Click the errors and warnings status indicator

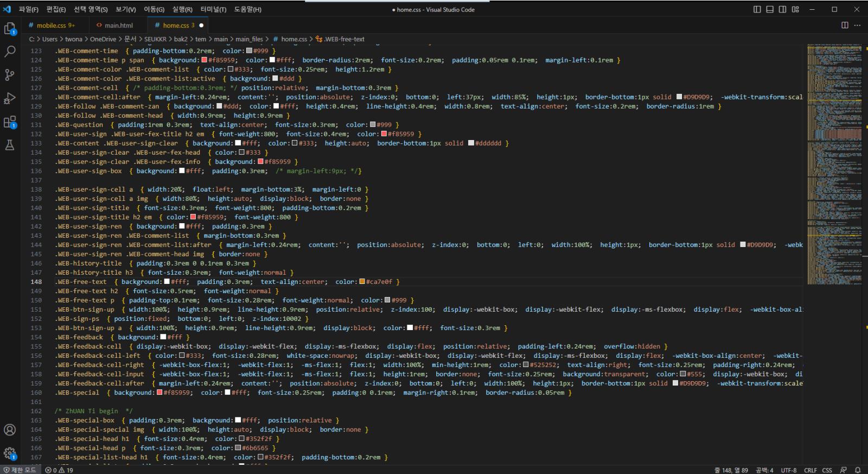pyautogui.click(x=60, y=470)
